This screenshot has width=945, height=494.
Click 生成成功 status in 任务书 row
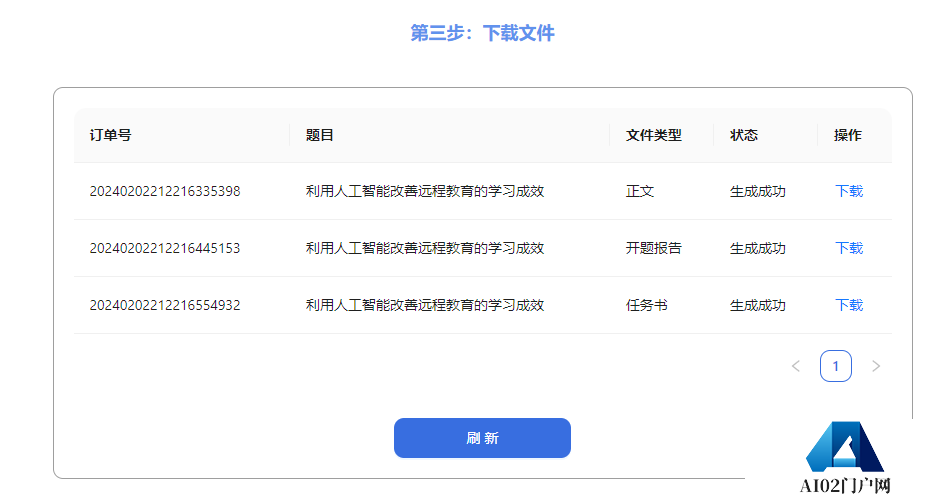pyautogui.click(x=758, y=305)
